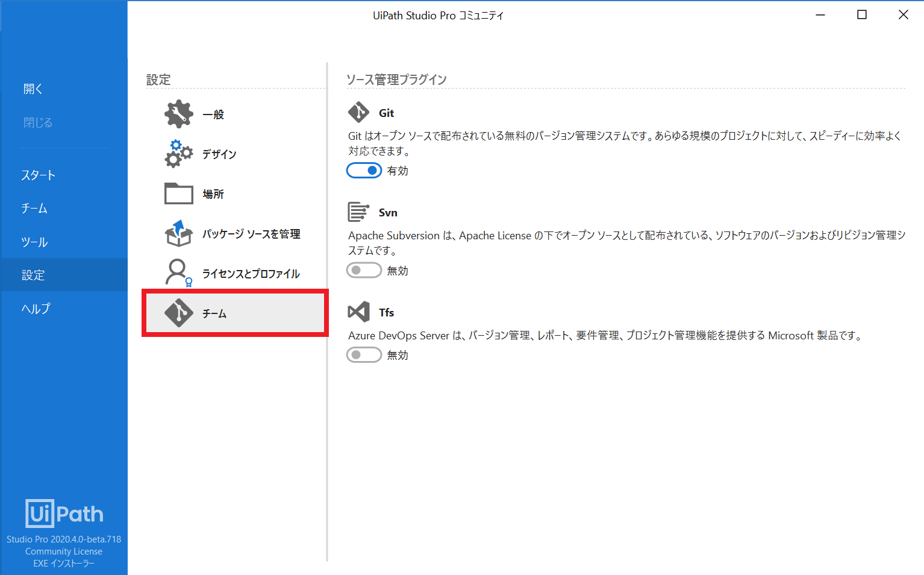Open the チーム tab in blue sidebar
Screen dimensions: 924x575
(x=34, y=209)
